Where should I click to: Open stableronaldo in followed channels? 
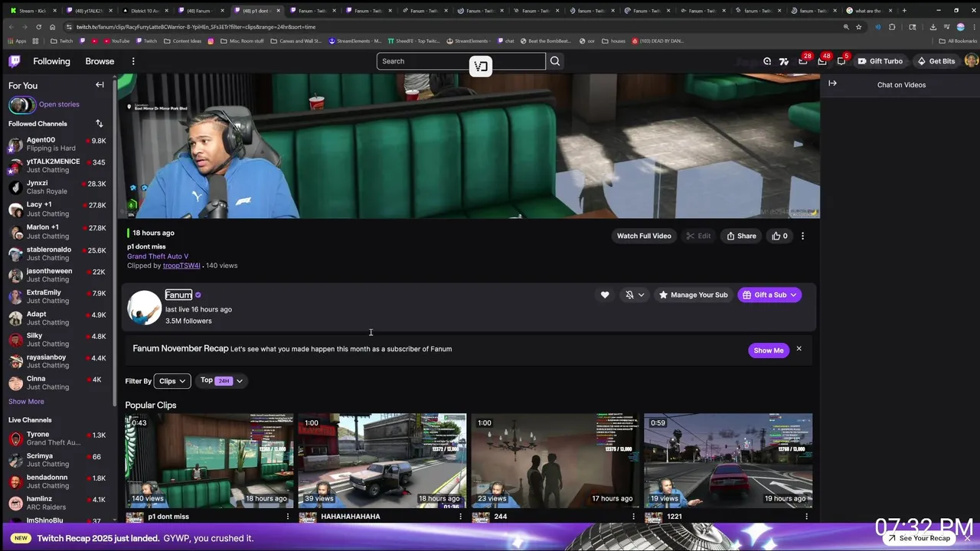57,253
